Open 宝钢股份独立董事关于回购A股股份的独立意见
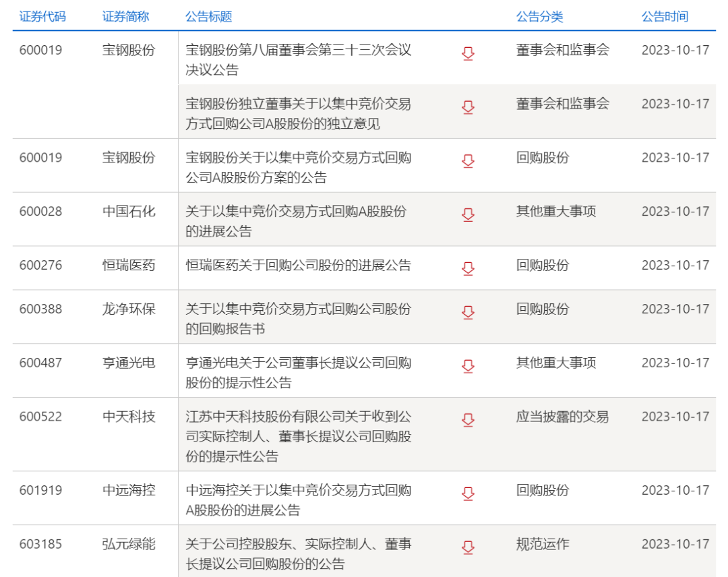 (x=299, y=114)
